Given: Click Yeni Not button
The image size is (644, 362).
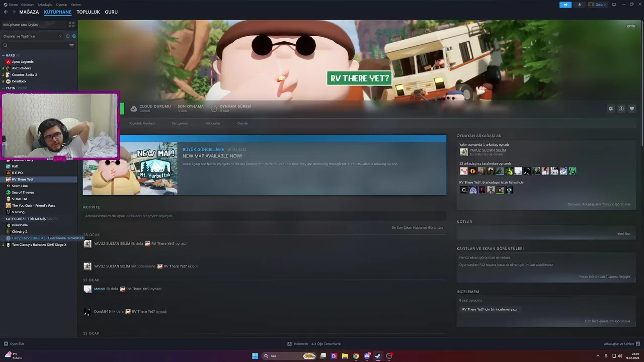Looking at the screenshot, I should click(624, 234).
